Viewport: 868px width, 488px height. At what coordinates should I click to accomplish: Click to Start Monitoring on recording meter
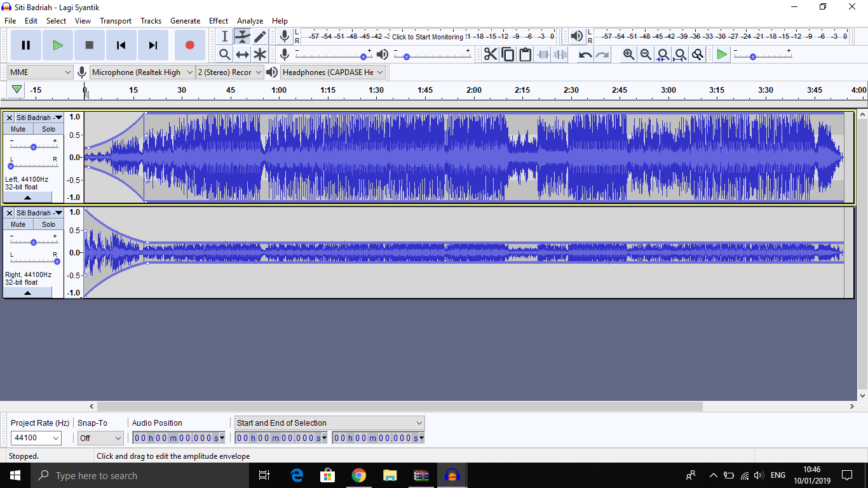[427, 37]
